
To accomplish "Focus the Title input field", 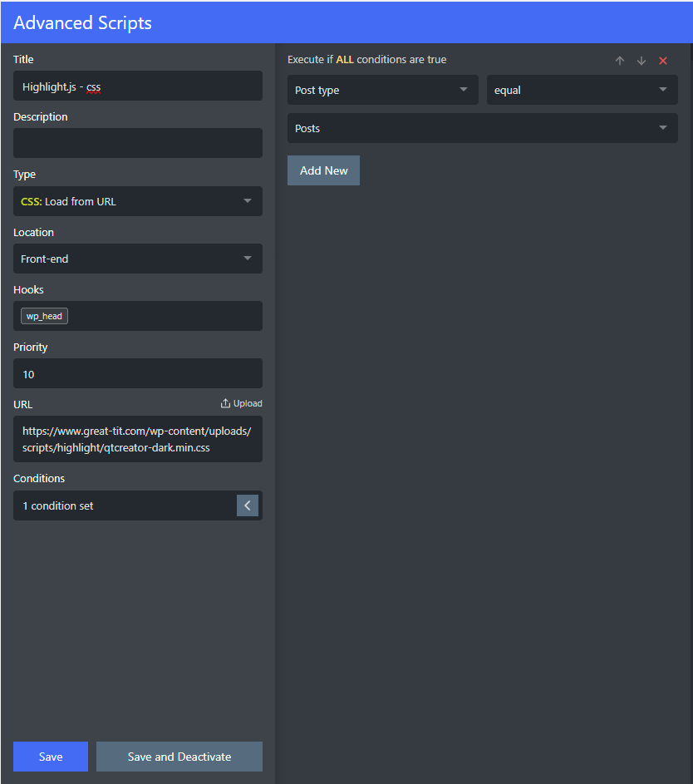I will point(138,86).
